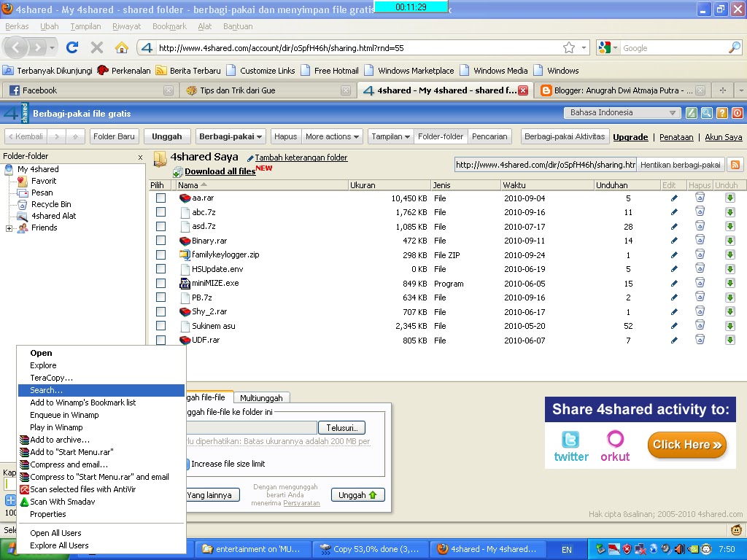Open the entertainment folder taskbar button

[252, 549]
